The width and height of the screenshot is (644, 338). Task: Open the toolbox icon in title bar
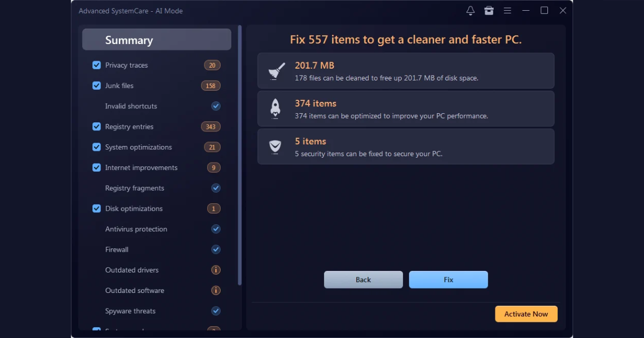(489, 11)
